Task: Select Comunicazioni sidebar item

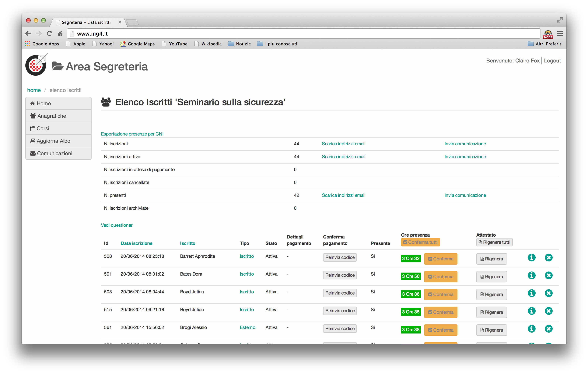Action: click(54, 153)
